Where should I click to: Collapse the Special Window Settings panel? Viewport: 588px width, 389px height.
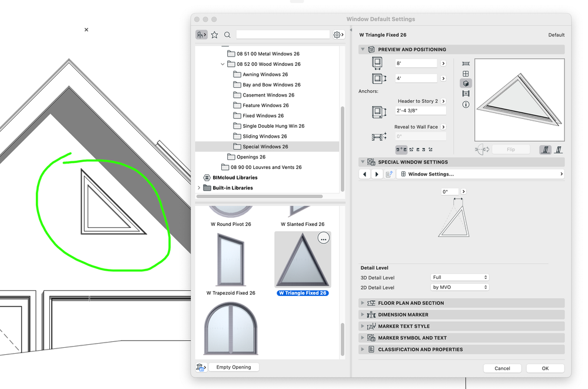coord(363,162)
